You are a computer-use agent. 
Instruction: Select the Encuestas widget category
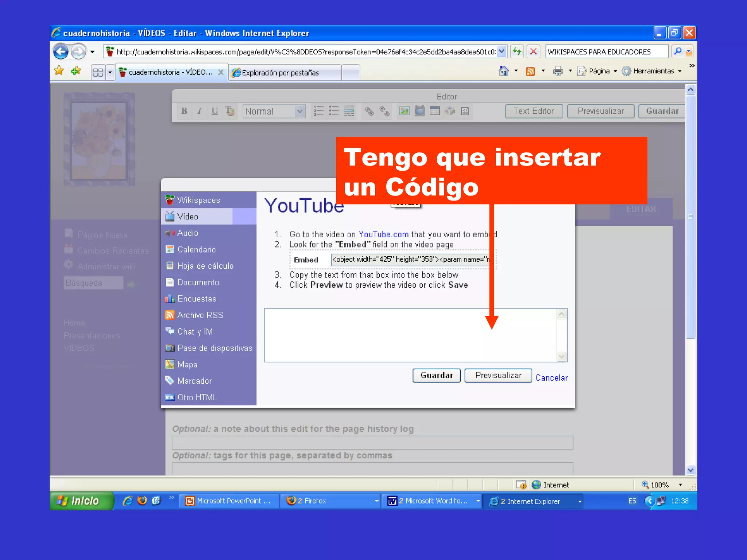[x=209, y=299]
